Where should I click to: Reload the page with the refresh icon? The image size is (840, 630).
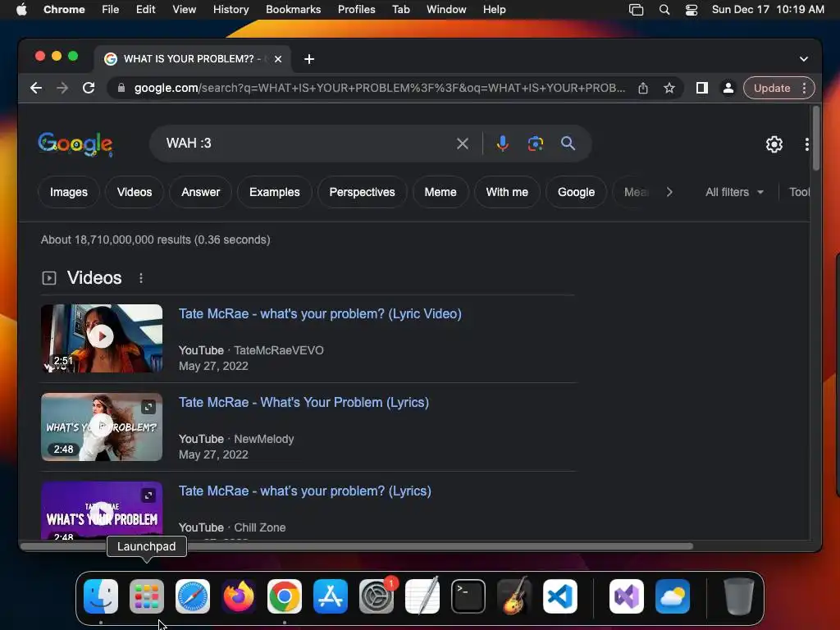coord(89,88)
